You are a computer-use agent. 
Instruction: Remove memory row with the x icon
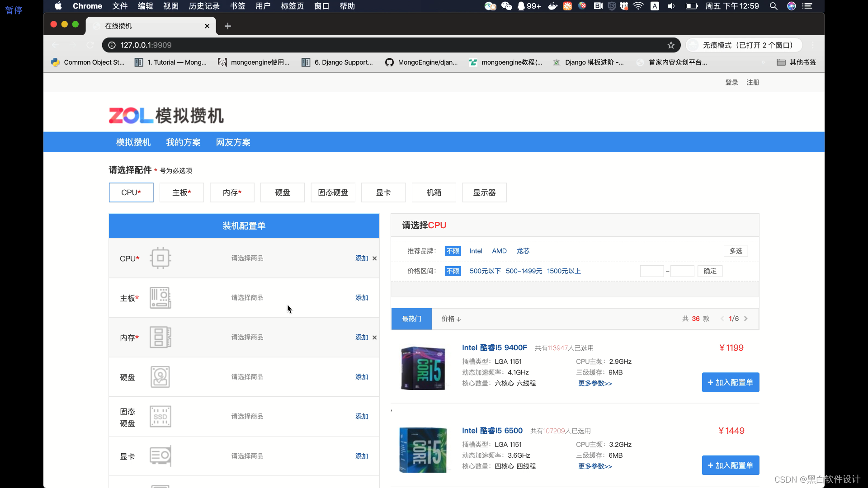tap(374, 338)
